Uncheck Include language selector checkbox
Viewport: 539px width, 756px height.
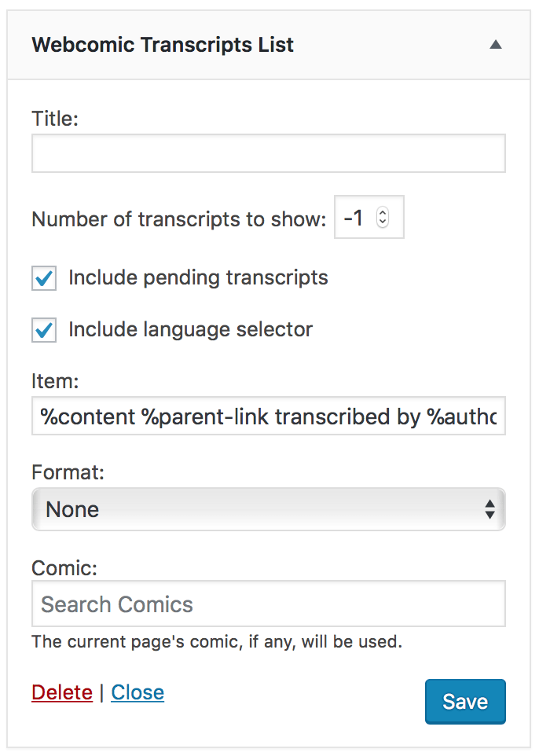point(44,330)
